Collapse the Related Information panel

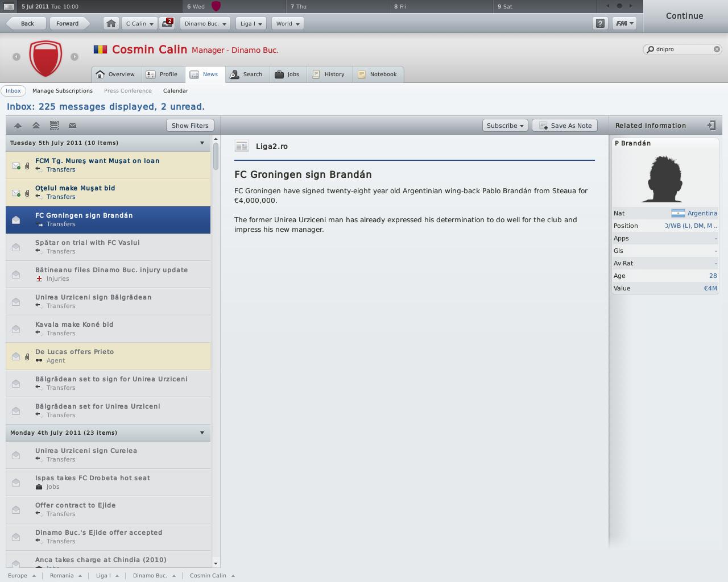(x=711, y=126)
